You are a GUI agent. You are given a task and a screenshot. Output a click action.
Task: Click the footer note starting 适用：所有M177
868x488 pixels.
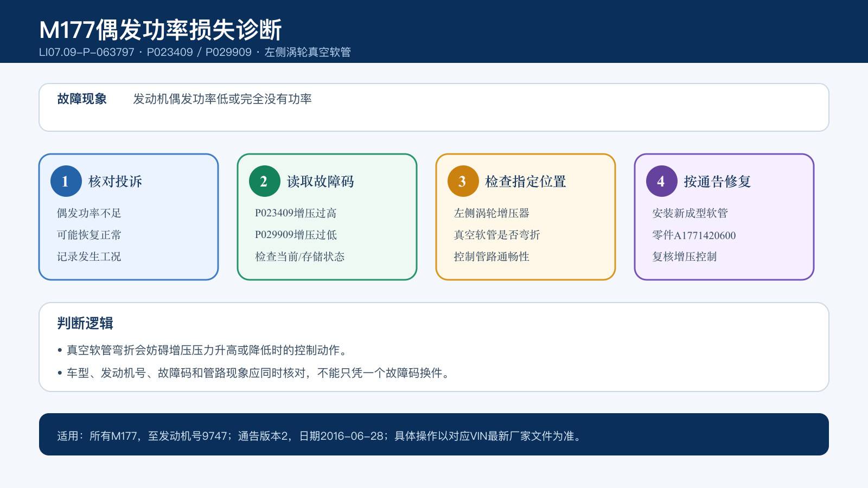tap(319, 436)
